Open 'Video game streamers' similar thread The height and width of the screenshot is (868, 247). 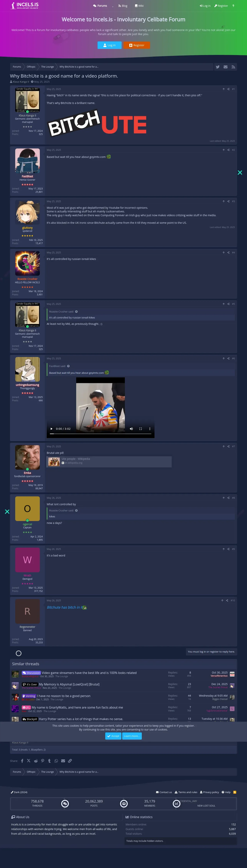click(89, 673)
